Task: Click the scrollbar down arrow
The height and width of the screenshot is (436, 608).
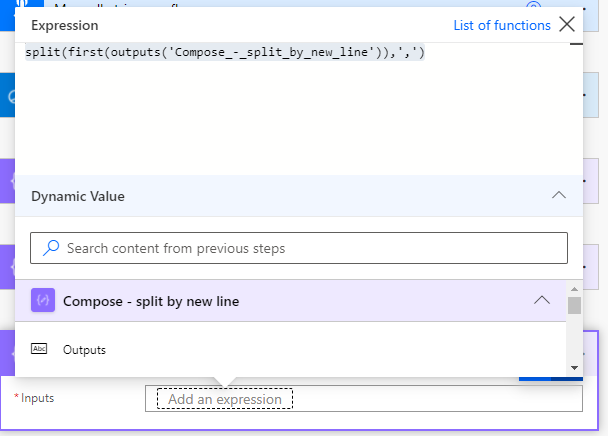Action: click(x=574, y=368)
